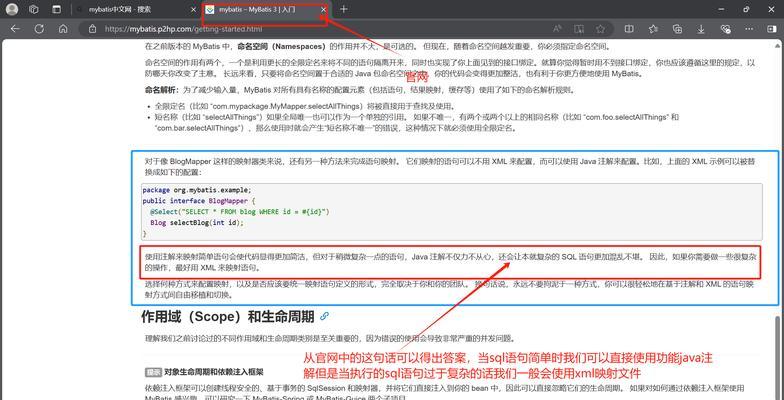Click the vertical page scrollbar
The width and height of the screenshot is (784, 400).
(780, 358)
